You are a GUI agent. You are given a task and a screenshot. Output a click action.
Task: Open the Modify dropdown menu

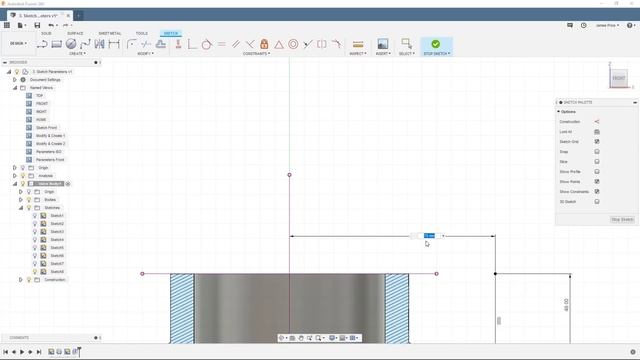point(145,53)
